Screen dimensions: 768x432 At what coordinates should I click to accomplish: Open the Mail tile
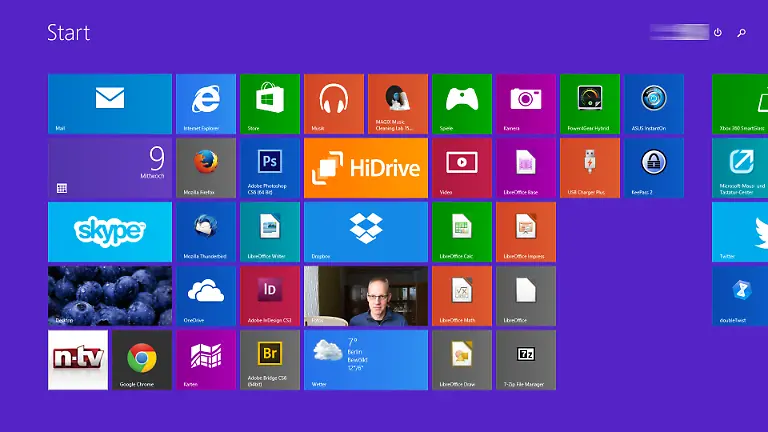(x=110, y=104)
